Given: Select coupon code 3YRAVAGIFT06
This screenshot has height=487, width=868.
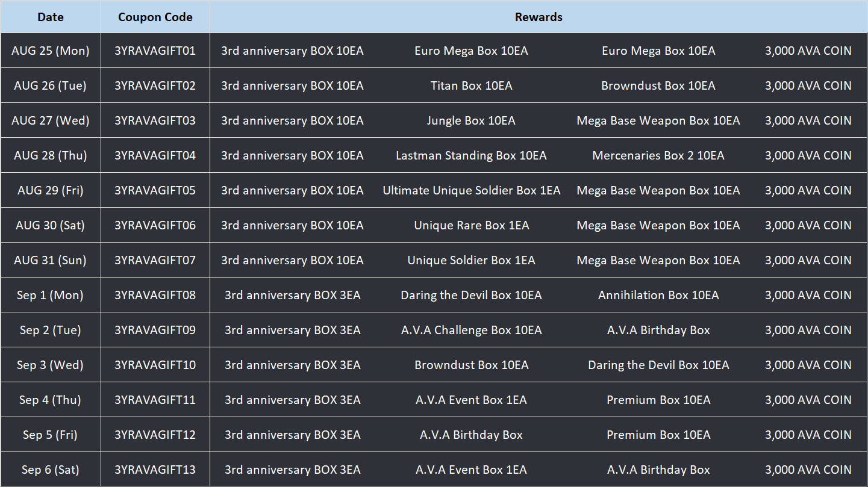Looking at the screenshot, I should click(155, 225).
